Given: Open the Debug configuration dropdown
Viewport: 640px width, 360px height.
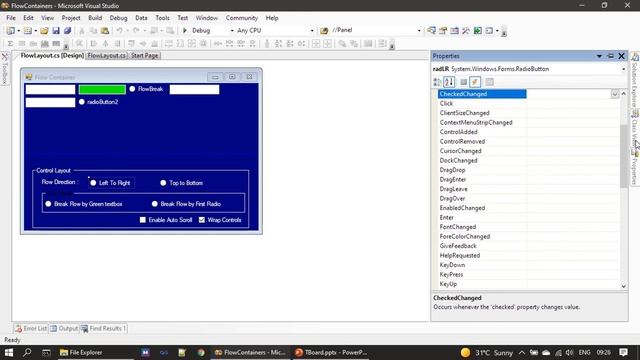Looking at the screenshot, I should click(232, 31).
